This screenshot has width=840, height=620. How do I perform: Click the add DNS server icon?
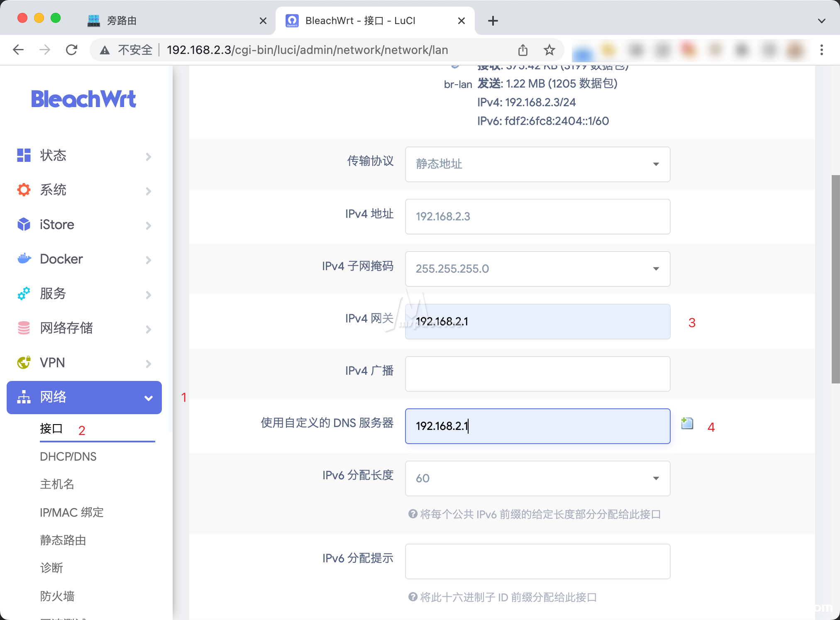pyautogui.click(x=686, y=424)
